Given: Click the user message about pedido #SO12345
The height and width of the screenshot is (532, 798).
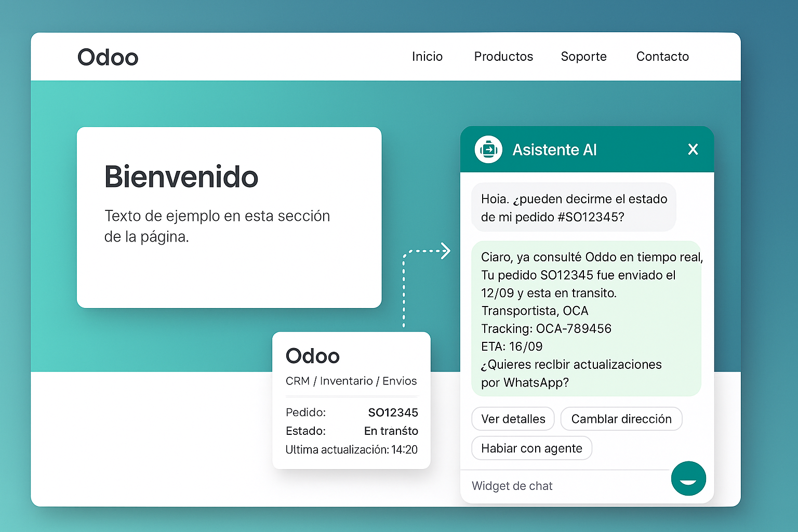Looking at the screenshot, I should [x=574, y=207].
